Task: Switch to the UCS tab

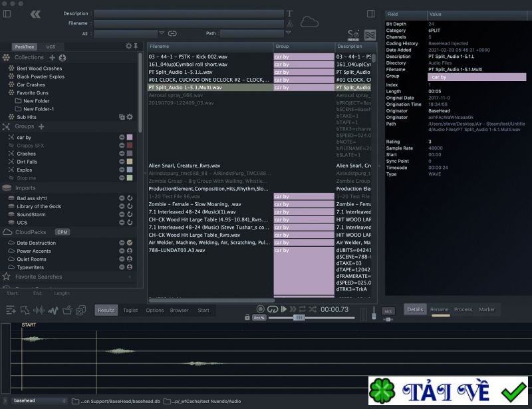Action: point(51,47)
